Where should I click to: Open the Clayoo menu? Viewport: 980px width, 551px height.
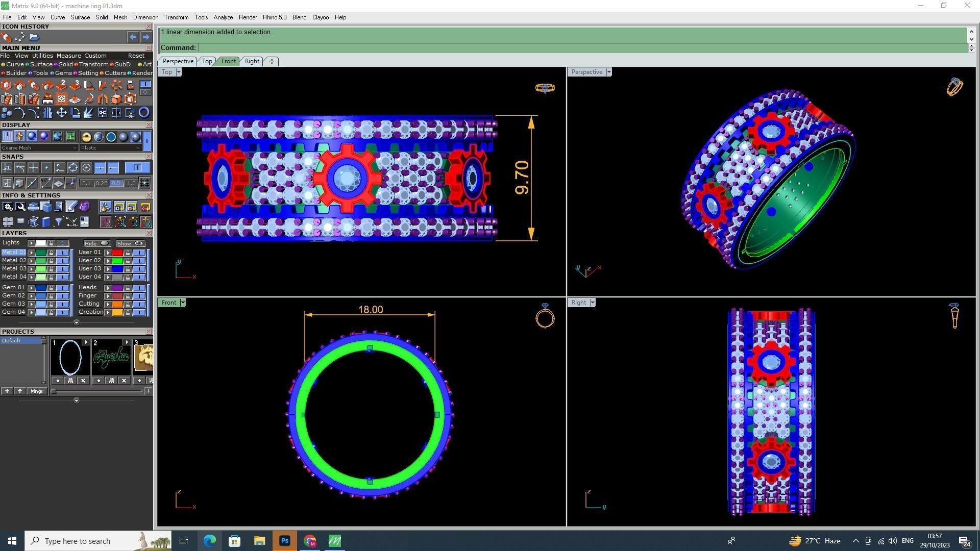pyautogui.click(x=320, y=17)
